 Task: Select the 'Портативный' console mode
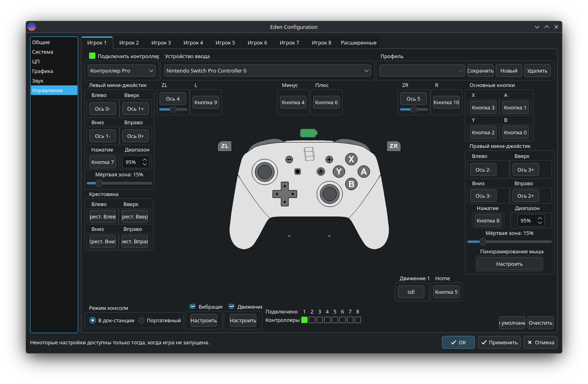coord(141,320)
